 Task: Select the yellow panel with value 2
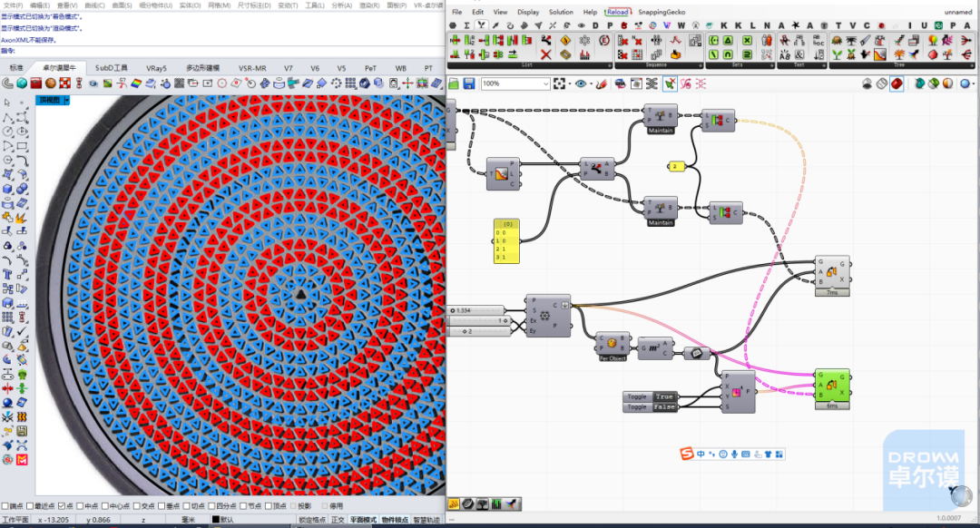pyautogui.click(x=676, y=166)
